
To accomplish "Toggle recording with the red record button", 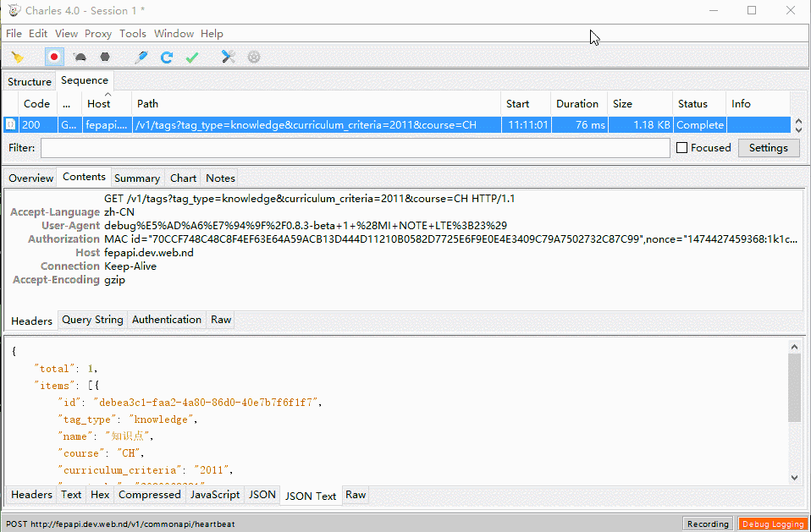I will click(54, 57).
